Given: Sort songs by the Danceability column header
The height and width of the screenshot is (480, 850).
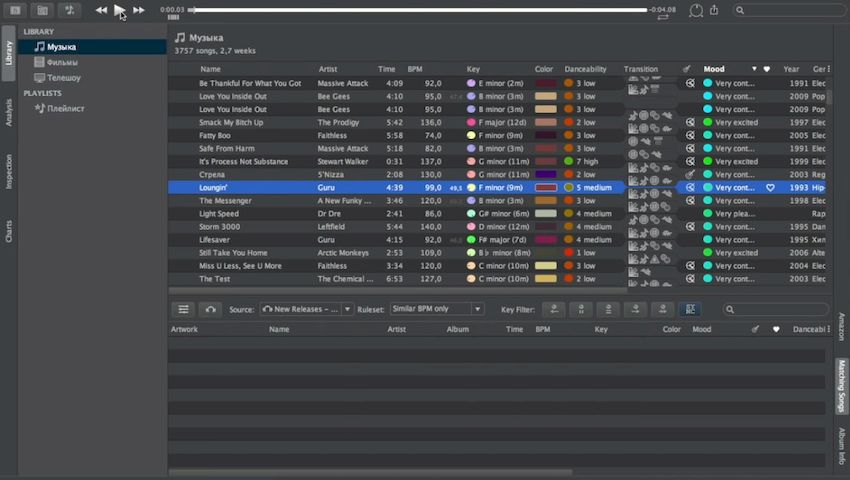Looking at the screenshot, I should coord(585,69).
